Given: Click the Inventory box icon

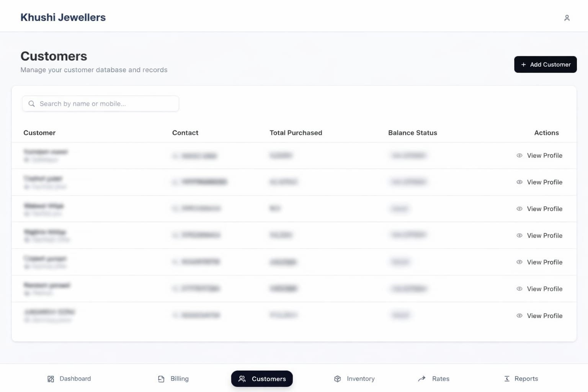Looking at the screenshot, I should (x=337, y=379).
